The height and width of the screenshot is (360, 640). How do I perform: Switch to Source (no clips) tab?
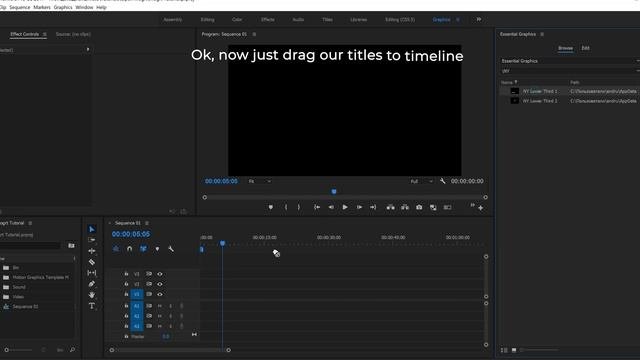[73, 34]
